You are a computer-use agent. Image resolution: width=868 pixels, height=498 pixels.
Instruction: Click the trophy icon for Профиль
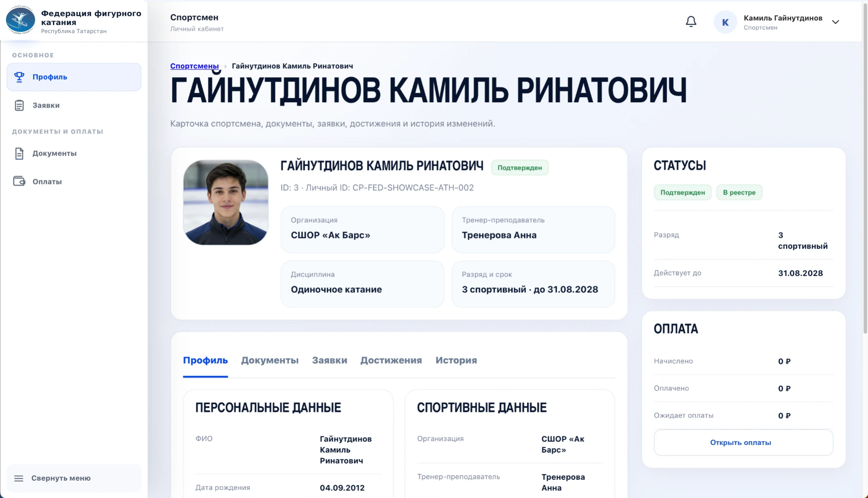[x=19, y=77]
